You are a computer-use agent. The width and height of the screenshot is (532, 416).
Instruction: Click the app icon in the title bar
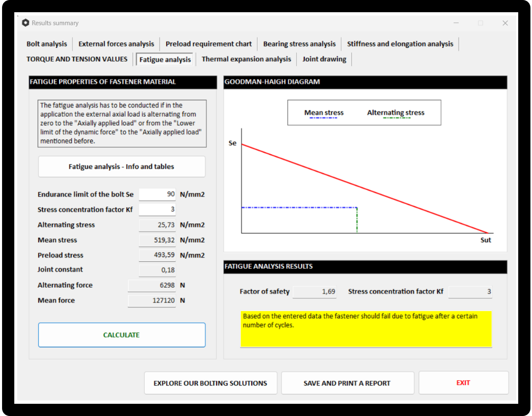pyautogui.click(x=25, y=23)
